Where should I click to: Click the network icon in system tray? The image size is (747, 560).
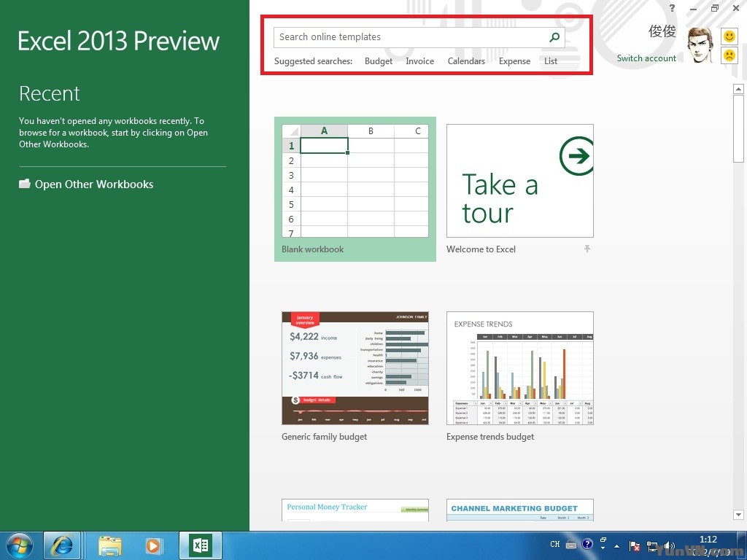[651, 545]
